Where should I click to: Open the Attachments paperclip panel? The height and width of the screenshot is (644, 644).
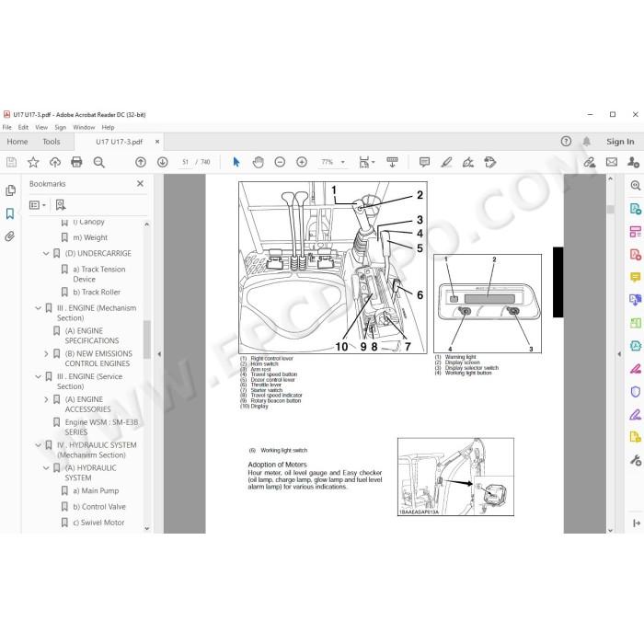10,236
